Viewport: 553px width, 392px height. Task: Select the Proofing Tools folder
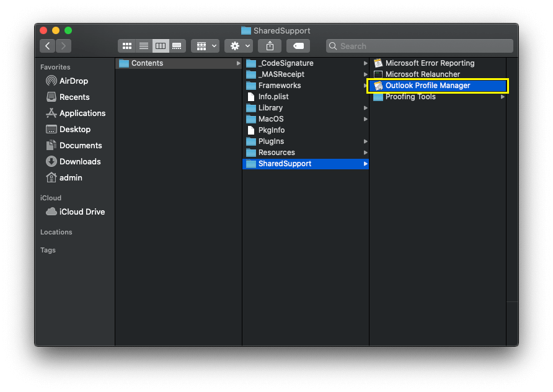pos(438,97)
